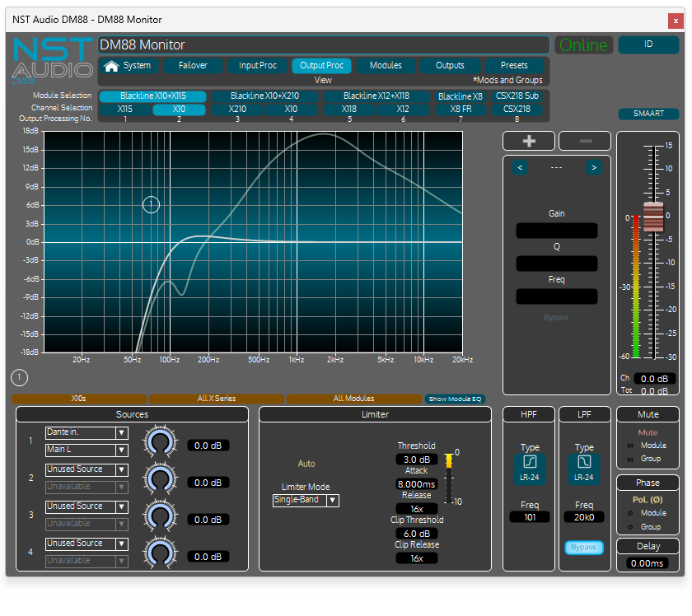The image size is (692, 616).
Task: Click the EQ Freq value field
Action: pos(557,296)
